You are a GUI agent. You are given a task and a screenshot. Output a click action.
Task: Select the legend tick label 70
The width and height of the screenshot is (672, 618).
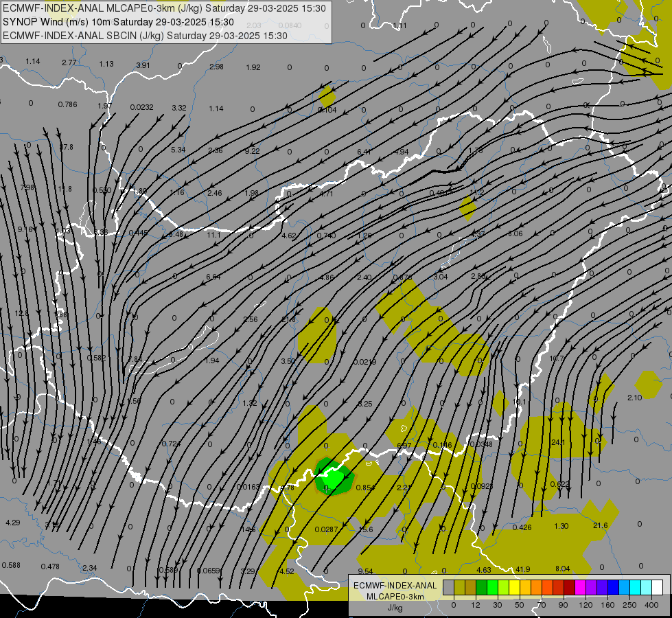click(542, 605)
